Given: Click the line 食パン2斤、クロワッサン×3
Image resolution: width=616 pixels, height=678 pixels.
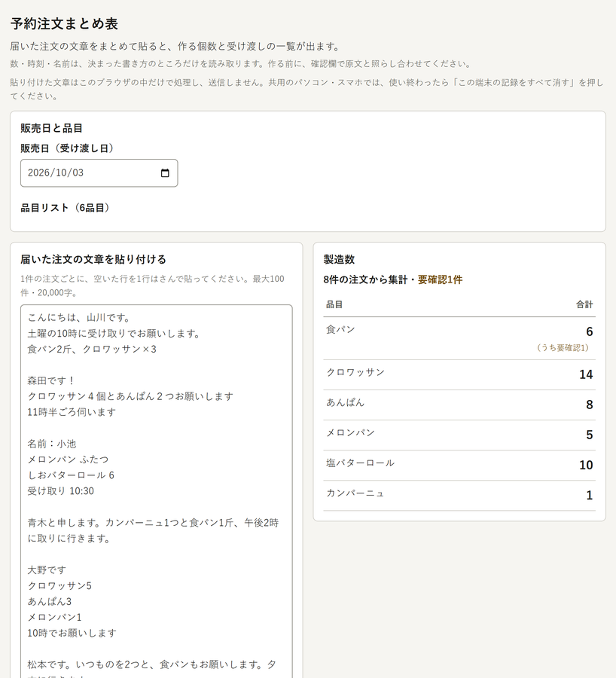Looking at the screenshot, I should (x=92, y=350).
